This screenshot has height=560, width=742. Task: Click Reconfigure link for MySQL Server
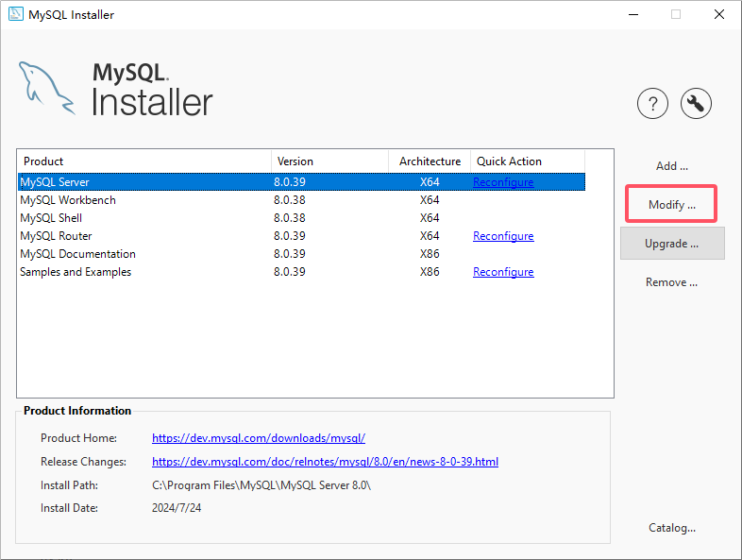click(503, 182)
